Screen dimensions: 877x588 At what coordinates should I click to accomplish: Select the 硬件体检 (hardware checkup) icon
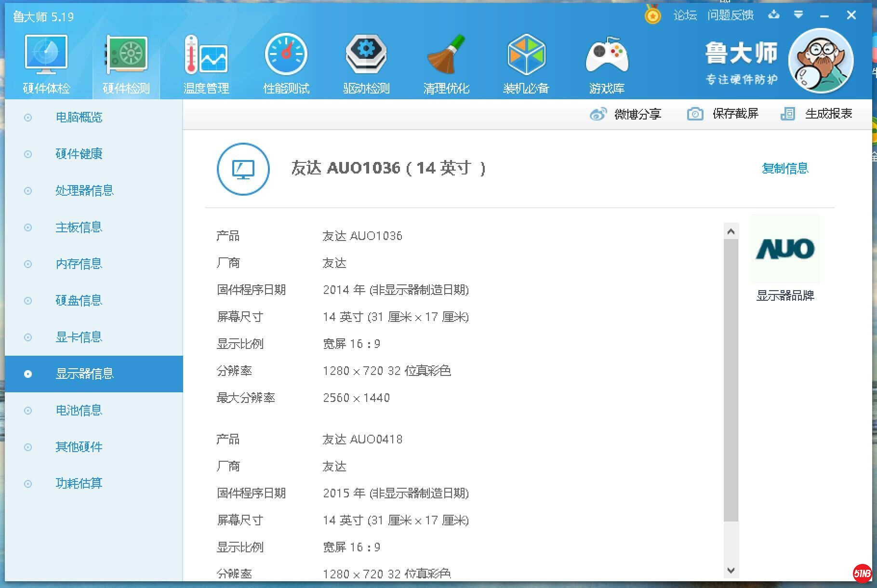tap(46, 60)
